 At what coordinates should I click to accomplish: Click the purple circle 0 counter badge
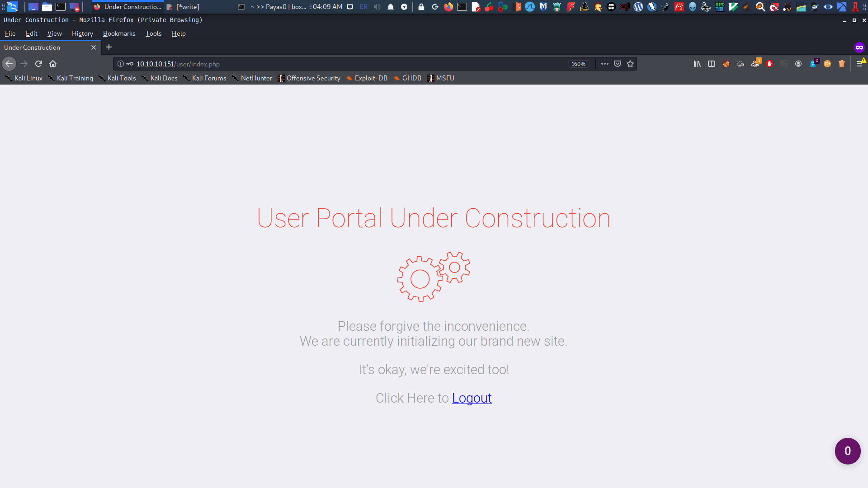tap(848, 451)
